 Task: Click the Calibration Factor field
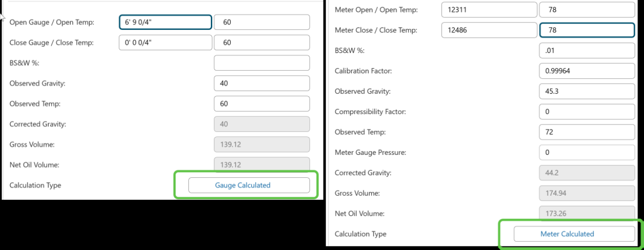(587, 71)
